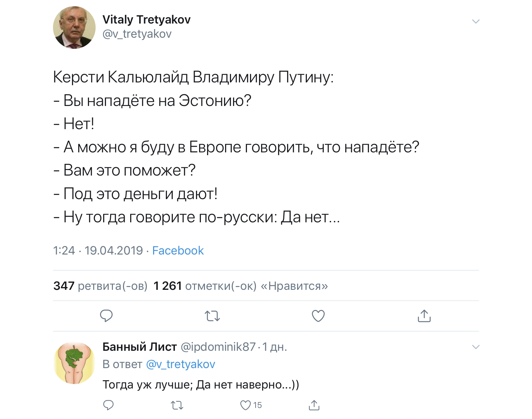Reply to Vitaly Tretyakov's main tweet
The width and height of the screenshot is (532, 419).
click(x=106, y=316)
